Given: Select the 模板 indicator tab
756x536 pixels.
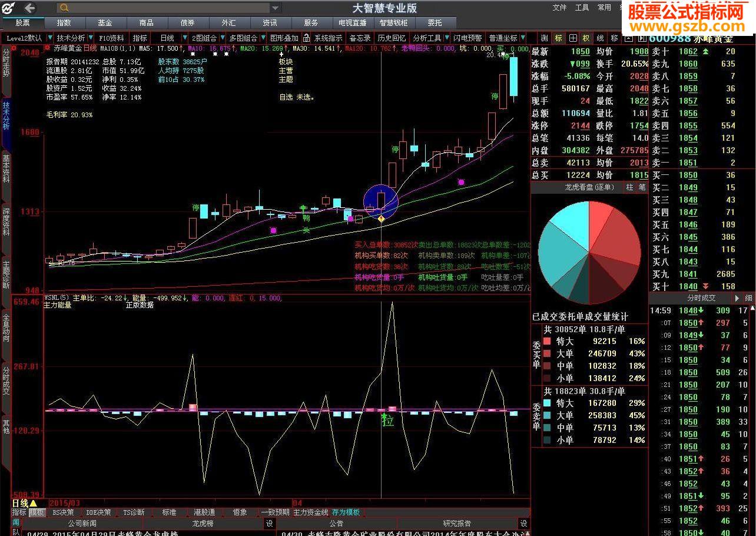Looking at the screenshot, I should 37,512.
